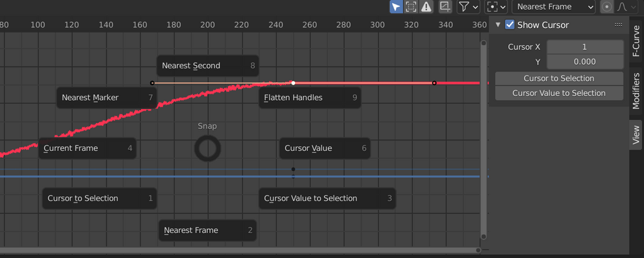Click the Cursor X value field
Viewport: 644px width, 258px height.
(x=585, y=47)
